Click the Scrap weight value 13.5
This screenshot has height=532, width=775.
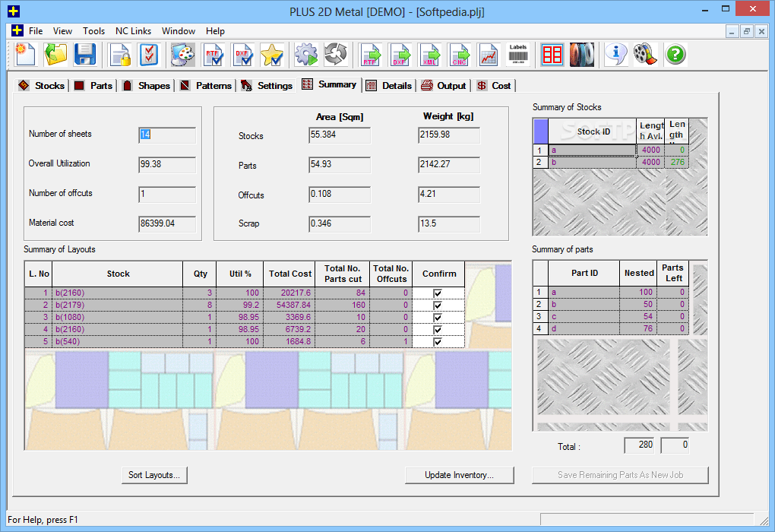click(x=449, y=224)
